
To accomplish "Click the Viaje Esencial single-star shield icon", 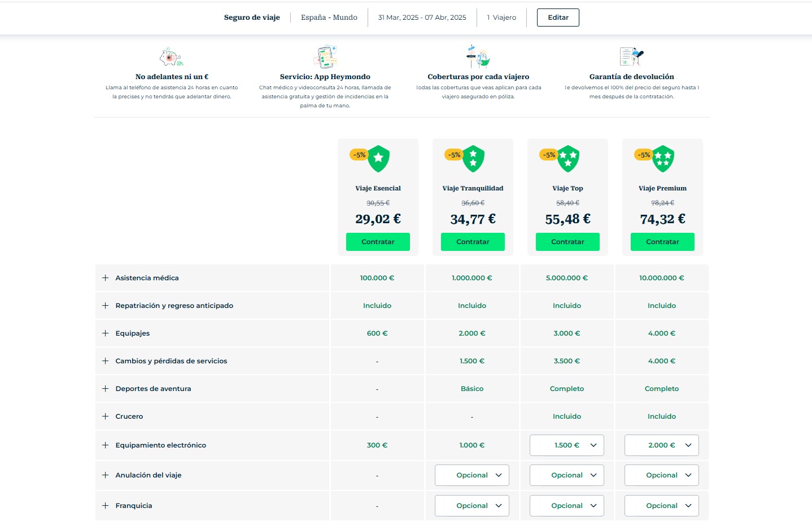I will (x=378, y=159).
